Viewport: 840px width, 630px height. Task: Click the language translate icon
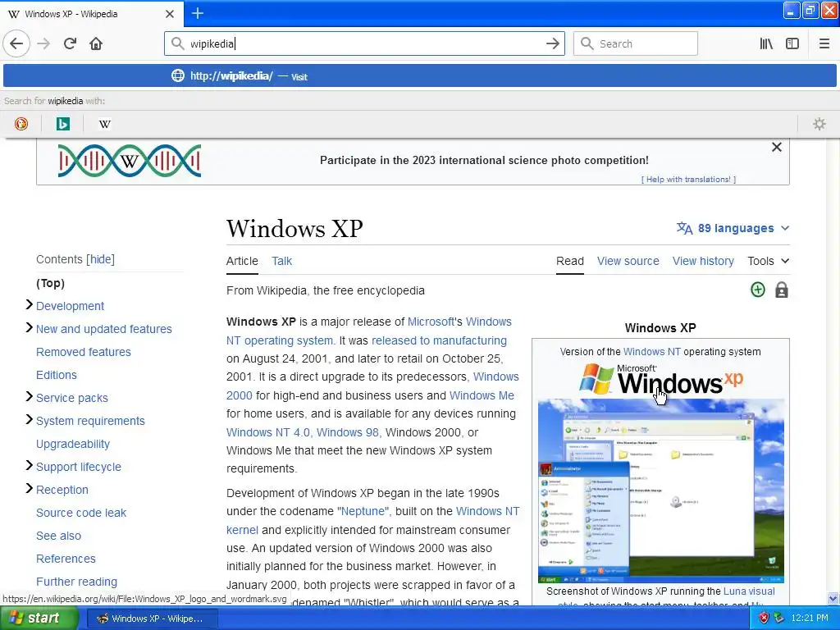tap(685, 228)
